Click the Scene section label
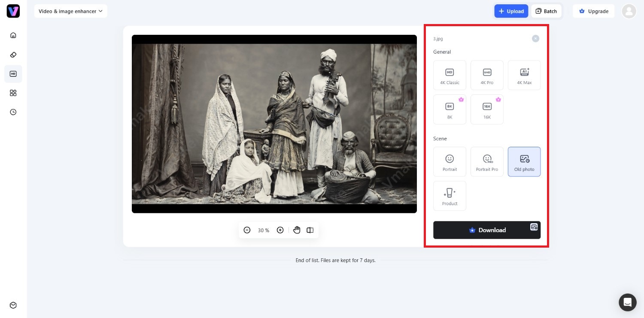 (x=440, y=139)
